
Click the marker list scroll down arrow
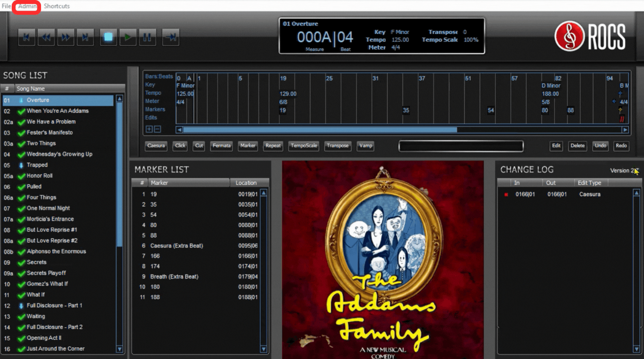click(263, 349)
